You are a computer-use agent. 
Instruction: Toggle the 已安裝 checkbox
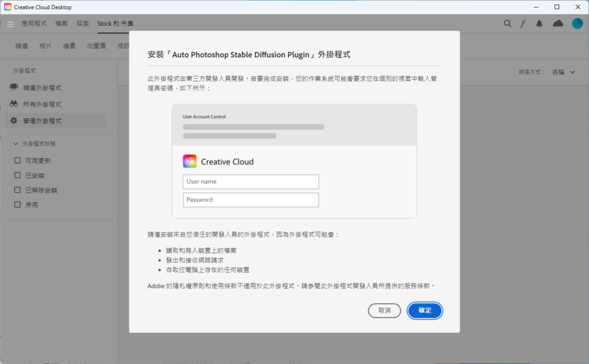tap(17, 175)
